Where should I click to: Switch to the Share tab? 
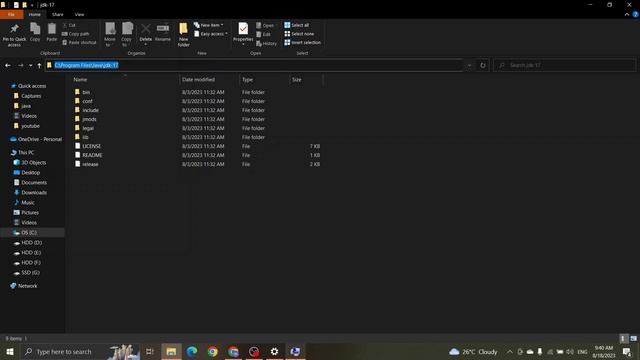[x=58, y=14]
